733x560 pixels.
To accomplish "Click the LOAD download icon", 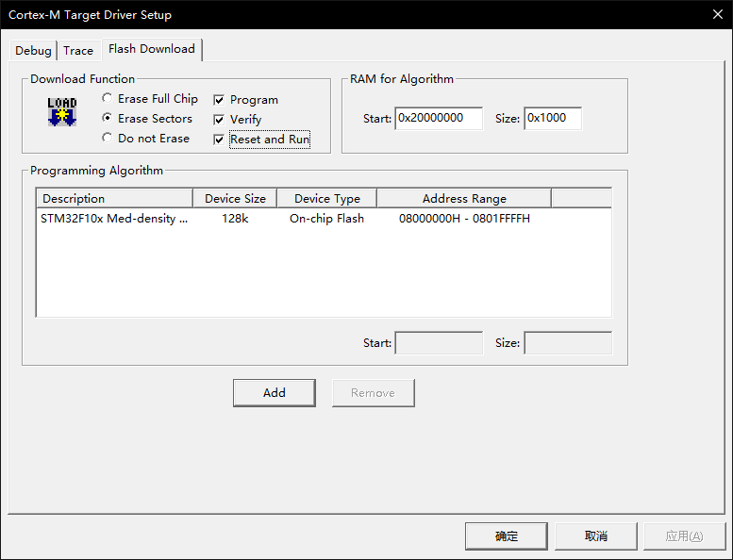I will click(61, 112).
